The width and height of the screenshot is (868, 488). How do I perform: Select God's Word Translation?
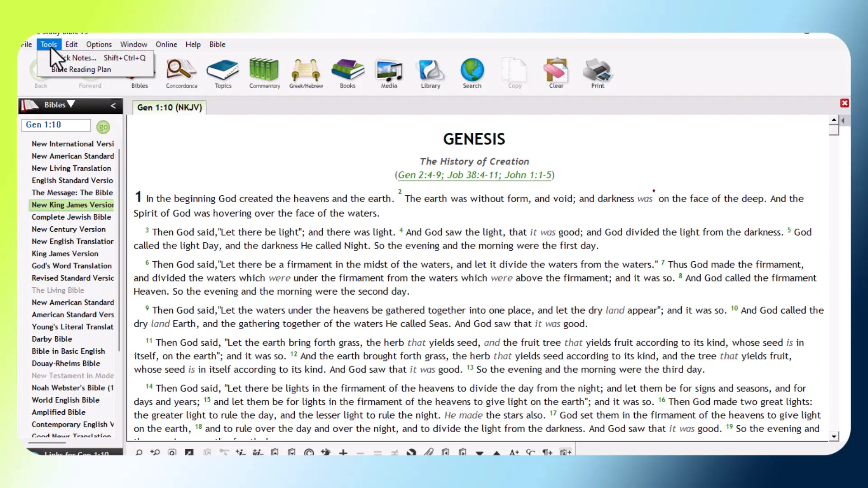pyautogui.click(x=72, y=266)
